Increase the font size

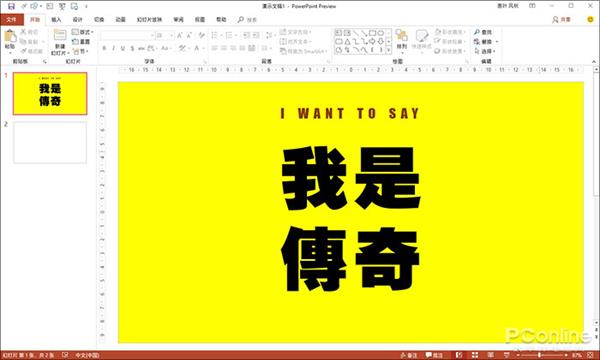[180, 35]
